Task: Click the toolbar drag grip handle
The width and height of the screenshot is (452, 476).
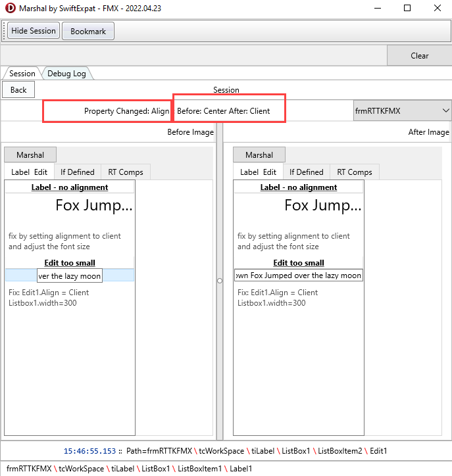Action: [x=4, y=31]
